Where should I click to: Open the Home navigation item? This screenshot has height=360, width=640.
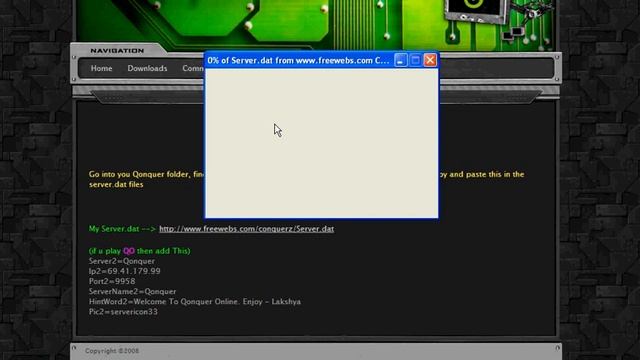101,68
